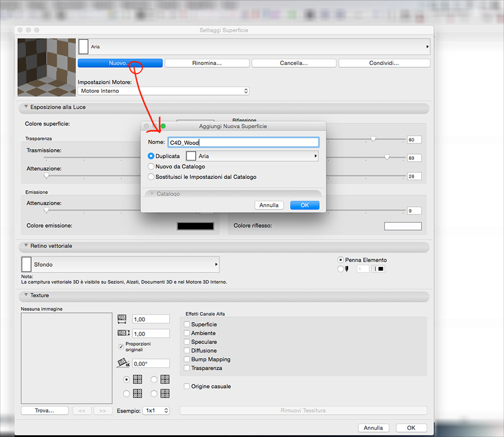This screenshot has width=504, height=437.
Task: Open the Impostazioni Motore dropdown
Action: 163,91
